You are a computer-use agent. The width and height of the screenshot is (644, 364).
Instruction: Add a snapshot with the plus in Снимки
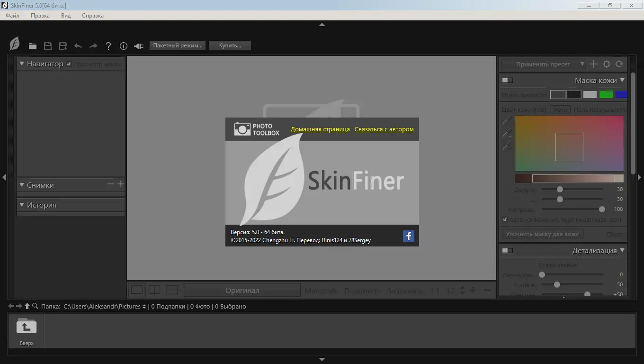121,184
